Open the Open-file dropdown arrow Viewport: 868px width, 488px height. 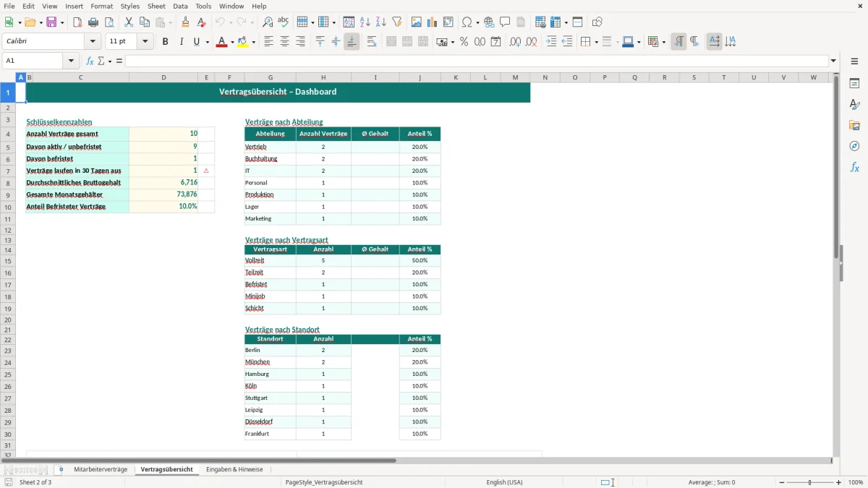tap(41, 22)
